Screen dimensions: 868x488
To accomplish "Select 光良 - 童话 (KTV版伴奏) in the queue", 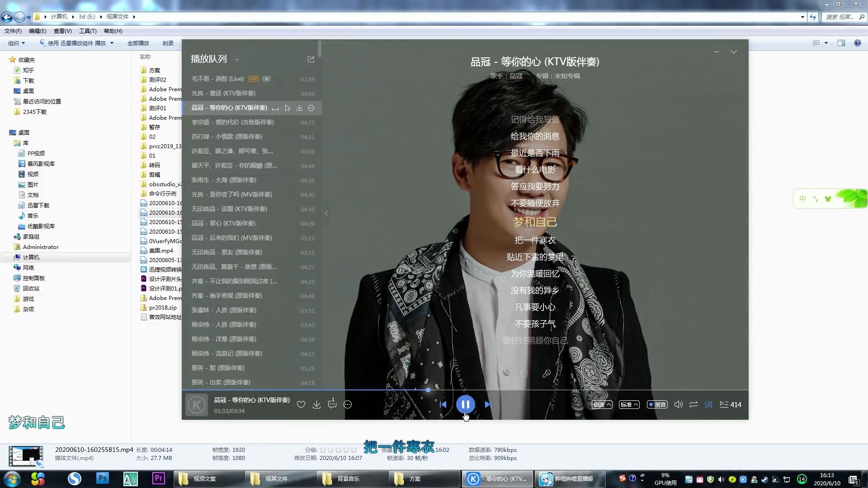I will pos(252,93).
